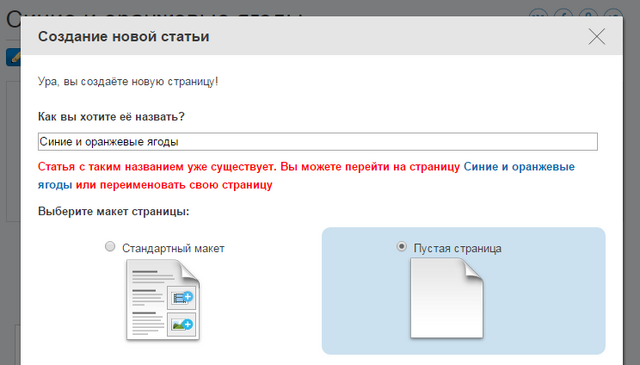Click the pencil edit icon behind dialog
640x365 pixels.
[x=14, y=57]
